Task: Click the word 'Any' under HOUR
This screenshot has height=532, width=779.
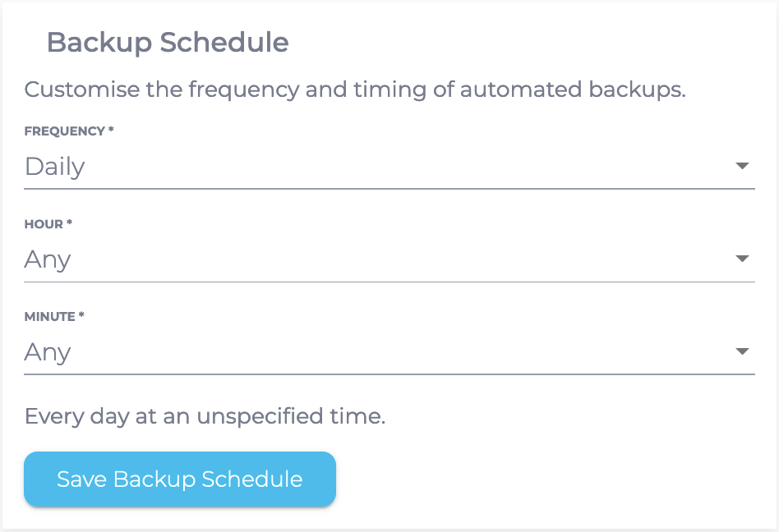Action: pyautogui.click(x=48, y=259)
